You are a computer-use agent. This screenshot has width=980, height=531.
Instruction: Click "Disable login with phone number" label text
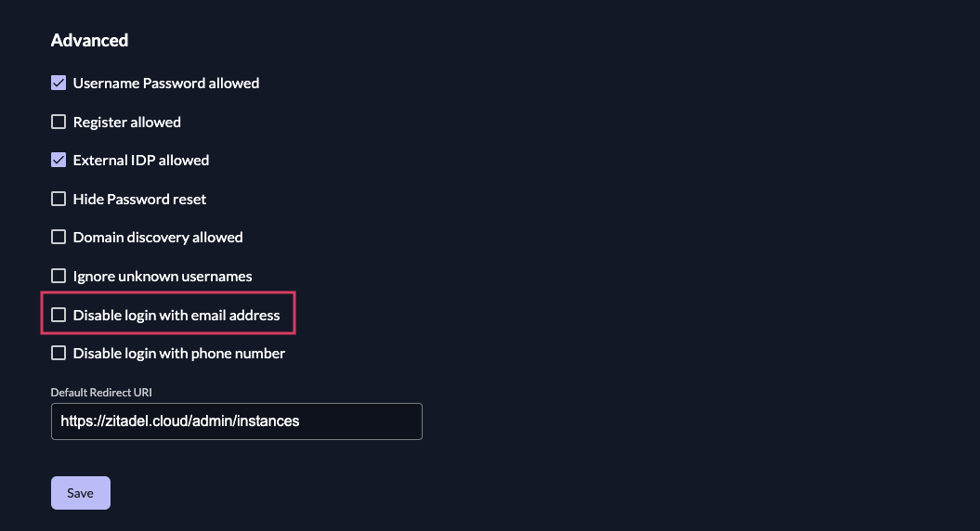(x=179, y=353)
